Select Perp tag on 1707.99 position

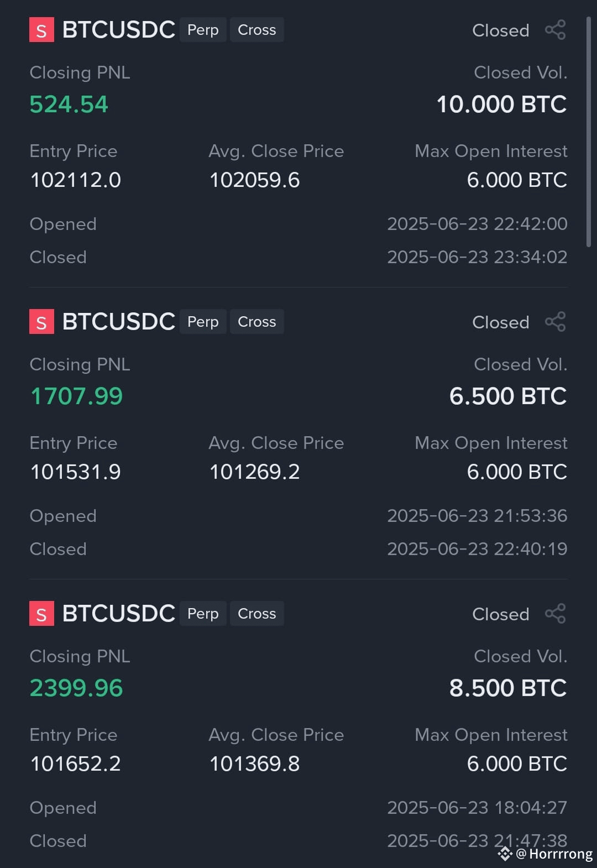coord(203,322)
